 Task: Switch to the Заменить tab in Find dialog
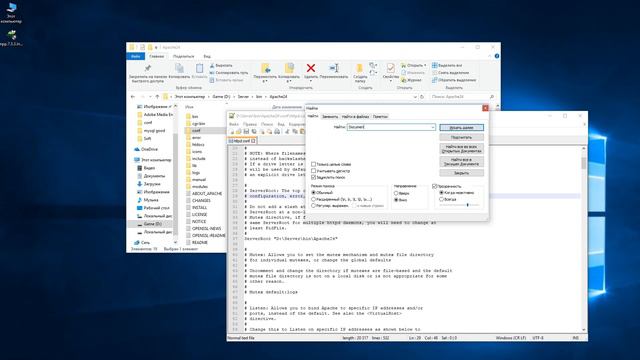pyautogui.click(x=330, y=117)
